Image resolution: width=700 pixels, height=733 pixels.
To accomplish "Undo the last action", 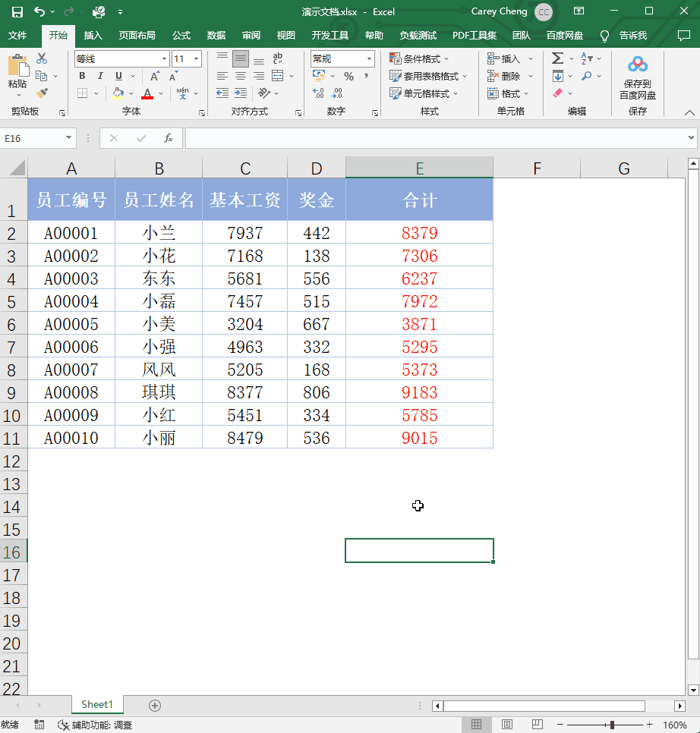I will (39, 11).
